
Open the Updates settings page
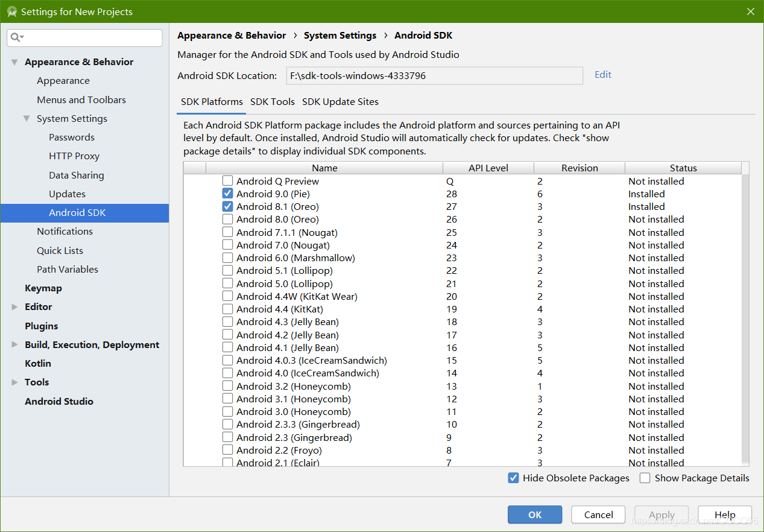tap(68, 194)
